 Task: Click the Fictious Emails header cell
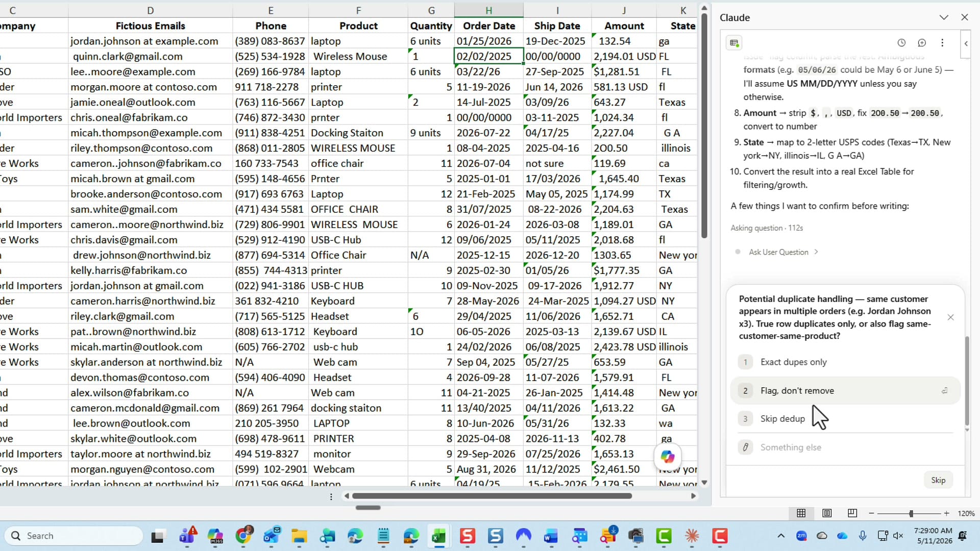pos(151,26)
